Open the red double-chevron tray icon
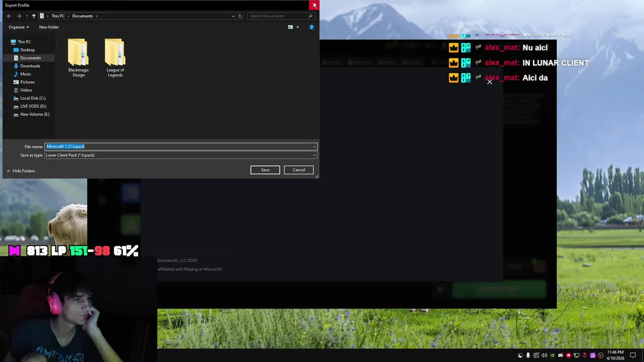 coord(585,355)
